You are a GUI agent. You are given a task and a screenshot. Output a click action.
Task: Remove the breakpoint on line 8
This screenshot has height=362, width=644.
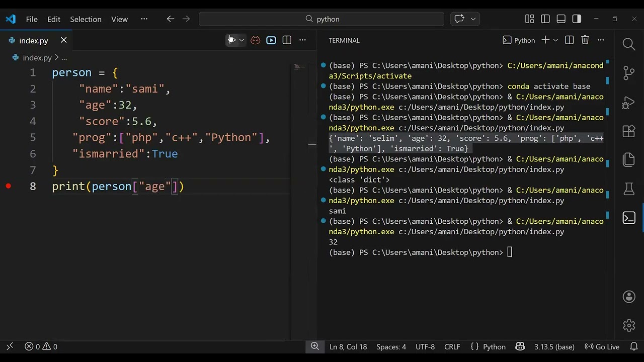pos(9,186)
